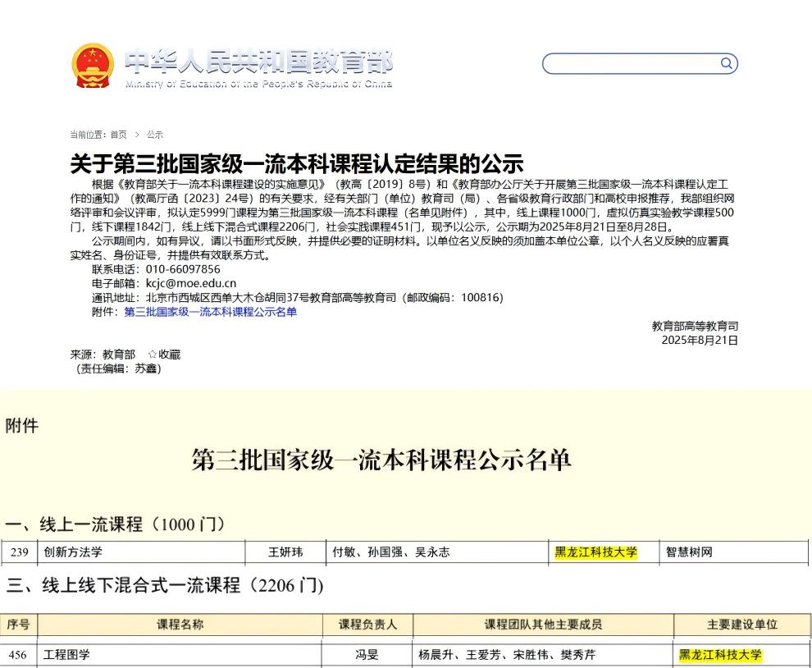Click the 序号 column header
The width and height of the screenshot is (812, 668).
point(18,625)
